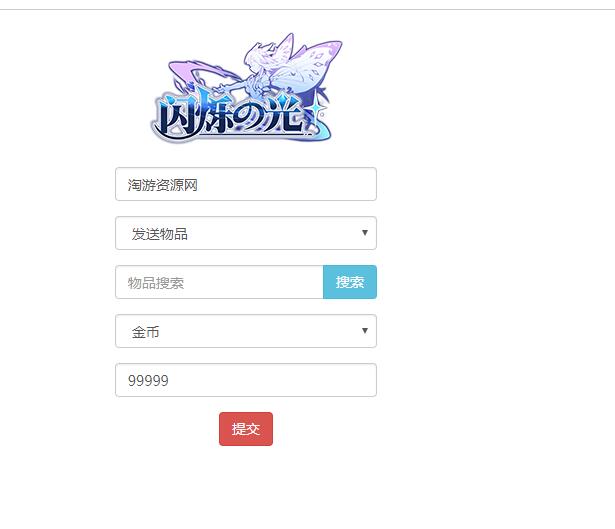The width and height of the screenshot is (615, 529).
Task: Click the fairy character on the logo
Action: pos(257,75)
